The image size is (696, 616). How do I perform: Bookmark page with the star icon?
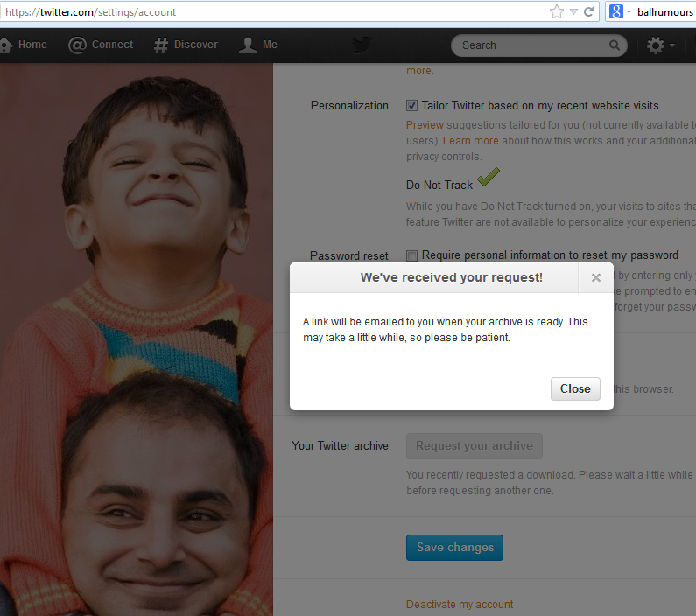556,12
